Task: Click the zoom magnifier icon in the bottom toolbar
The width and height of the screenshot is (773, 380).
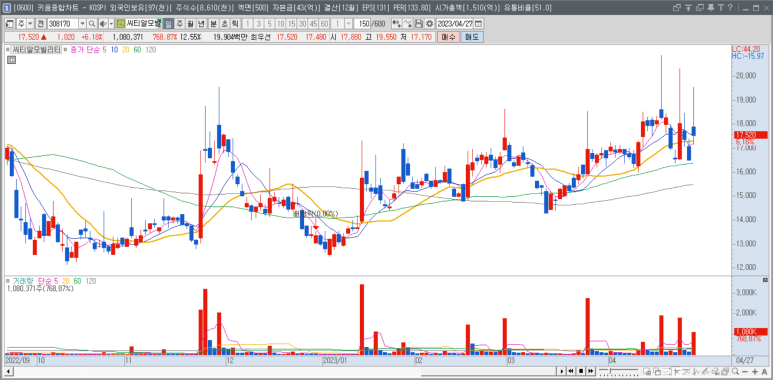Action: click(x=736, y=371)
